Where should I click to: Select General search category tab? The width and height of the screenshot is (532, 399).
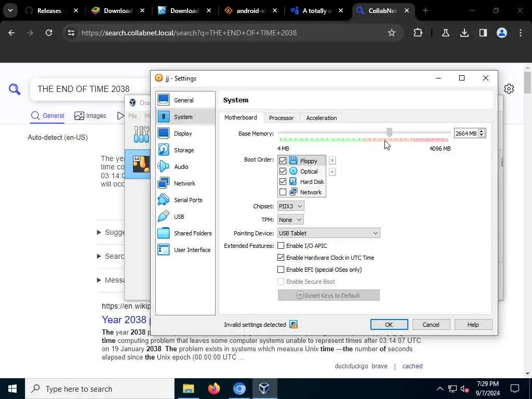47,116
